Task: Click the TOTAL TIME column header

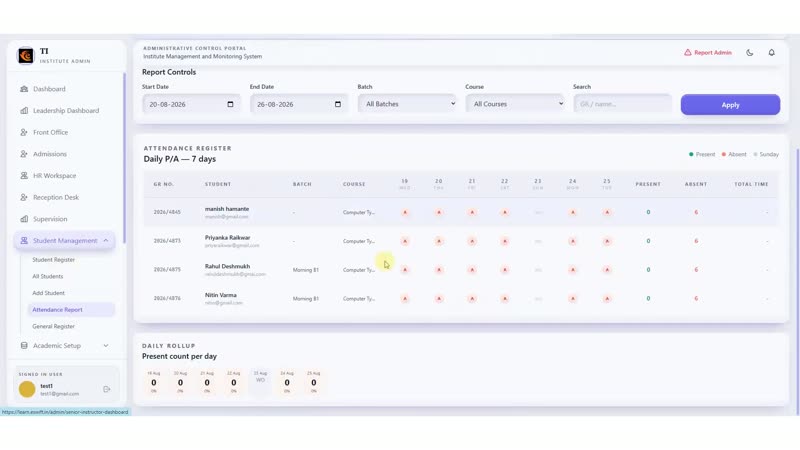Action: (752, 184)
